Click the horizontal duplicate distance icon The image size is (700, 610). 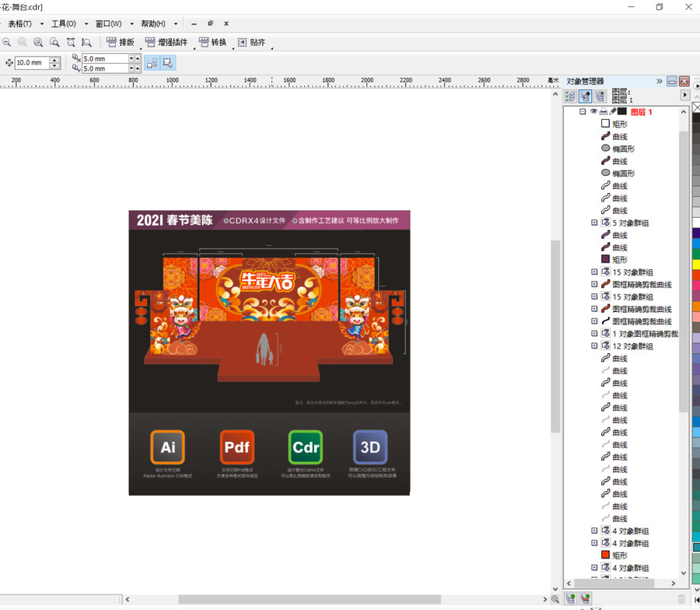click(76, 58)
